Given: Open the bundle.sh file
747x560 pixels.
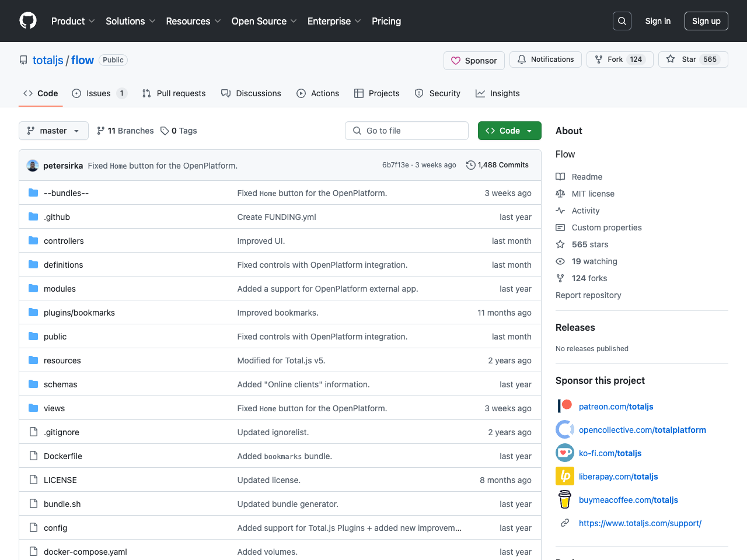Looking at the screenshot, I should [x=62, y=504].
